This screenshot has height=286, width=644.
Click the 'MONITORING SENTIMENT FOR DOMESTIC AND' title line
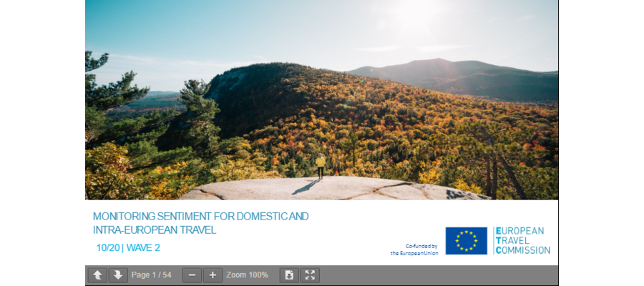201,216
